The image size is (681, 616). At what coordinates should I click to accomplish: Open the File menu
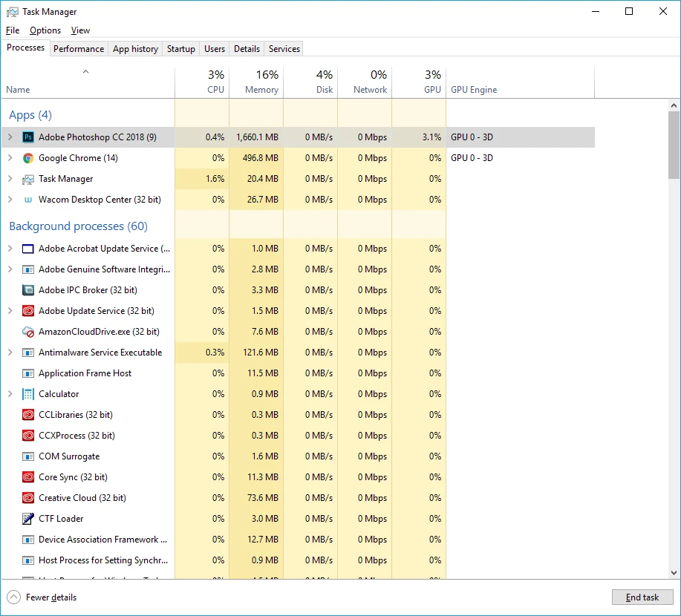(13, 30)
